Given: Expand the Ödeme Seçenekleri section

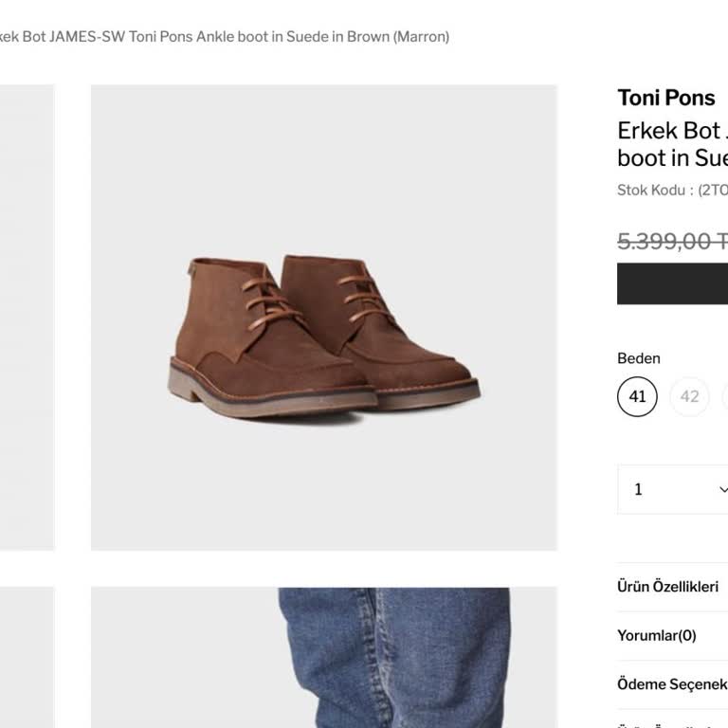Looking at the screenshot, I should [x=672, y=683].
